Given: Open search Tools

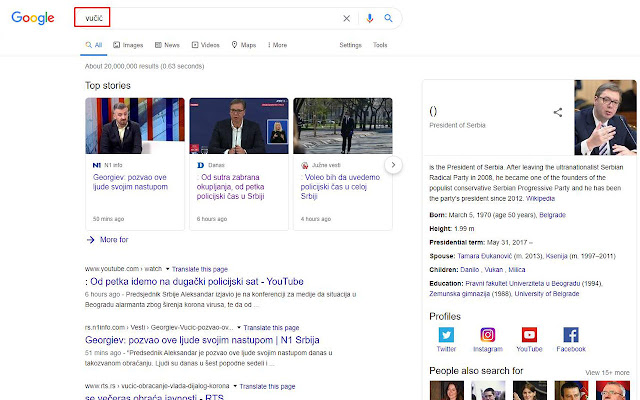Looking at the screenshot, I should [x=380, y=45].
